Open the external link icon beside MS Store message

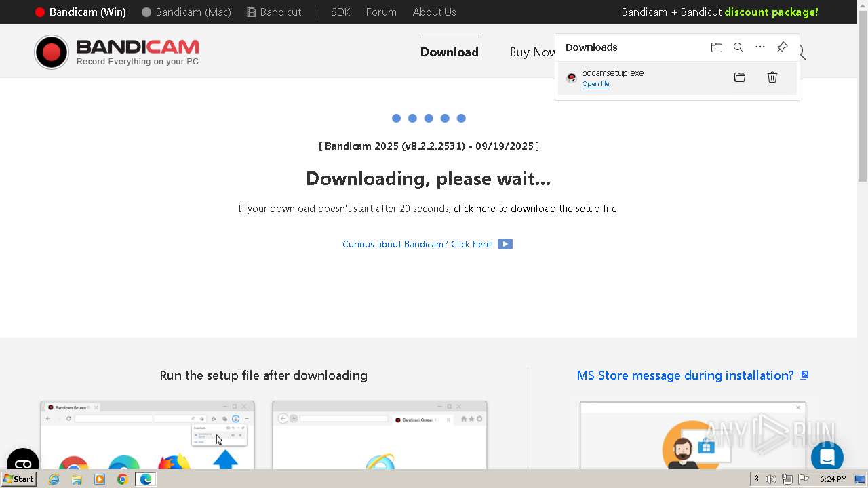click(x=804, y=375)
